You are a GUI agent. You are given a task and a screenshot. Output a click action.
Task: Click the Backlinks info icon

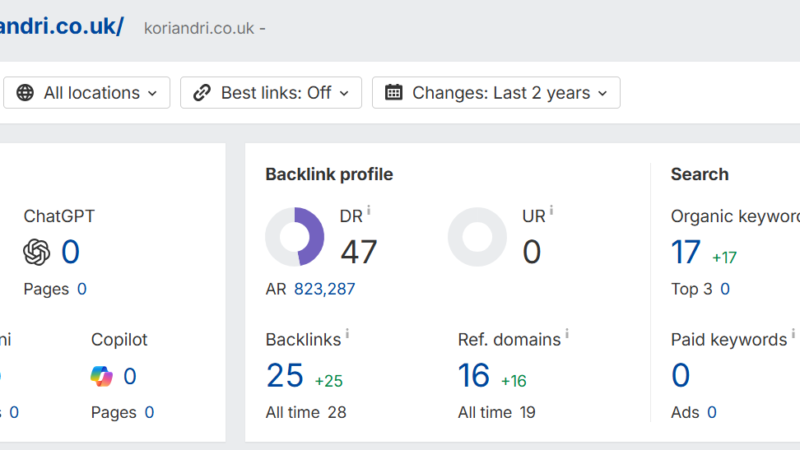click(347, 335)
